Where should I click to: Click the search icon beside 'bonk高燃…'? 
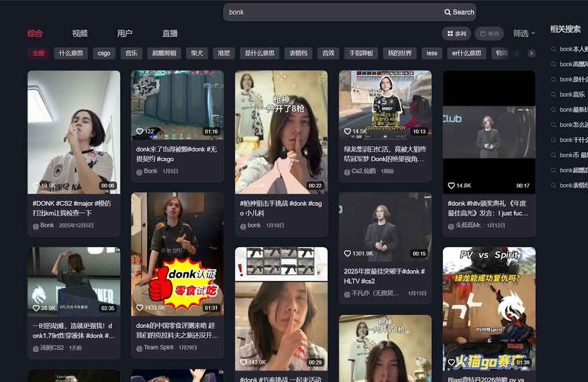click(x=554, y=64)
